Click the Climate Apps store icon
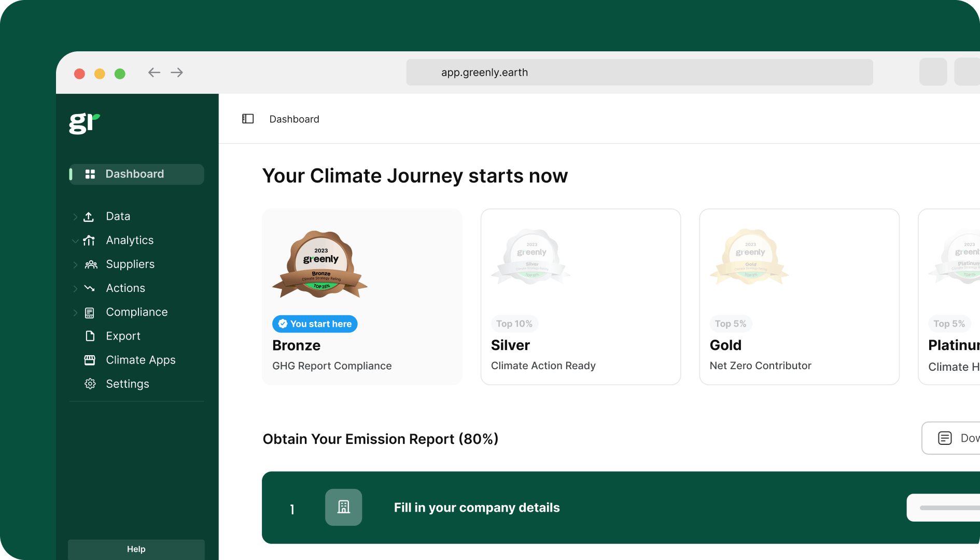 [90, 360]
